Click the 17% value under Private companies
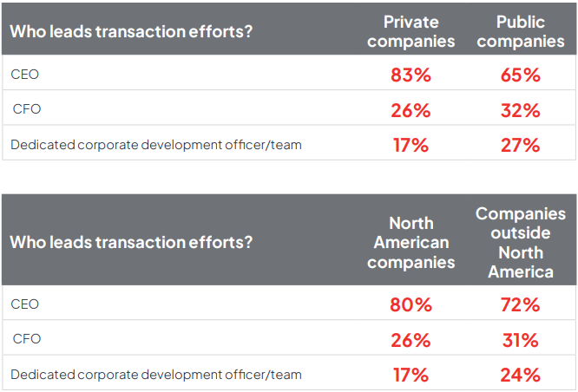The image size is (578, 392). (x=411, y=145)
